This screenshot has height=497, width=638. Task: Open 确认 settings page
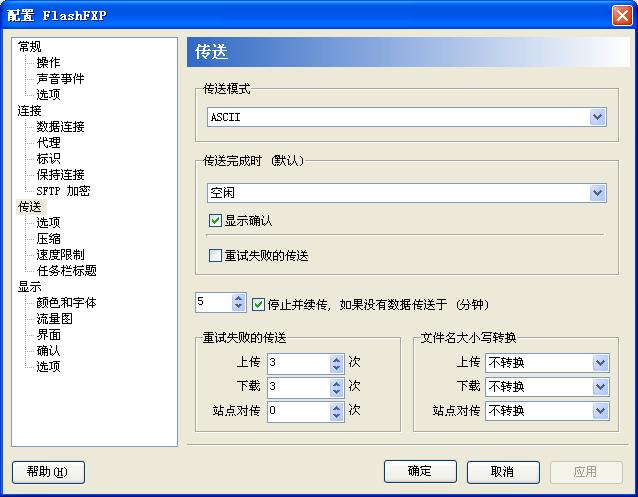click(x=48, y=351)
